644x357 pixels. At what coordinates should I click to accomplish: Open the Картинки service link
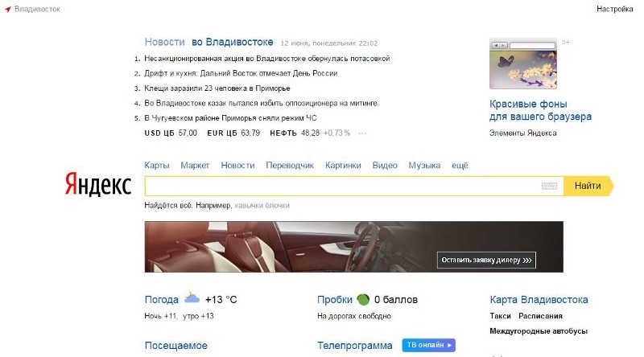tap(343, 166)
